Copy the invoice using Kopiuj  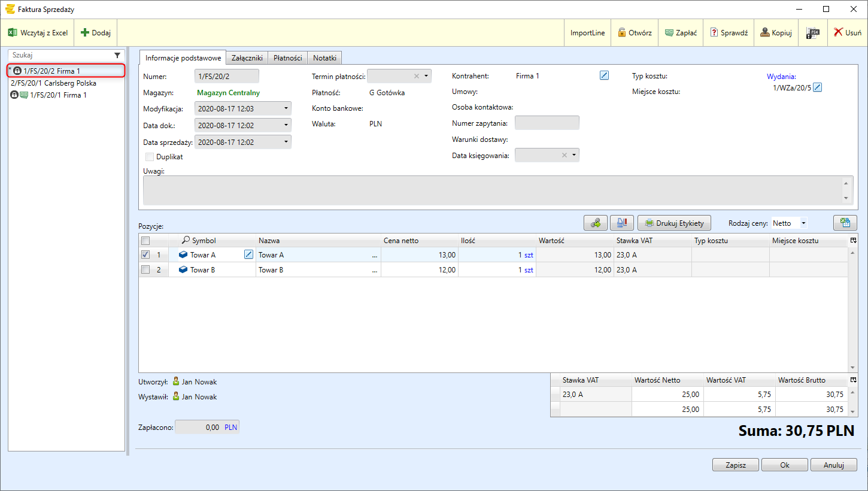click(776, 33)
